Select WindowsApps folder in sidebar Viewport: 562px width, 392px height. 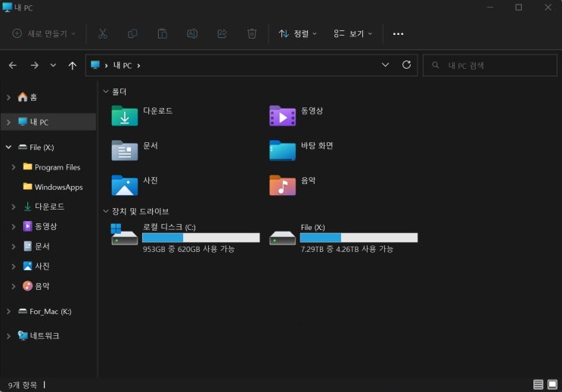53,187
